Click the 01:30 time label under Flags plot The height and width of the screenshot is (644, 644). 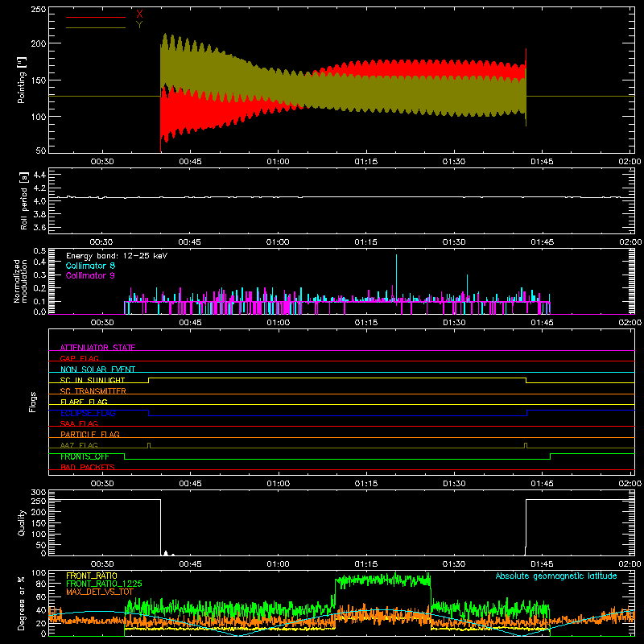click(454, 484)
